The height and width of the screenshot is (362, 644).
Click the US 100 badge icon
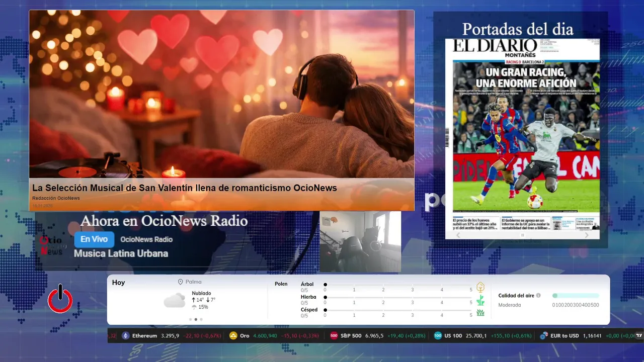click(x=438, y=336)
